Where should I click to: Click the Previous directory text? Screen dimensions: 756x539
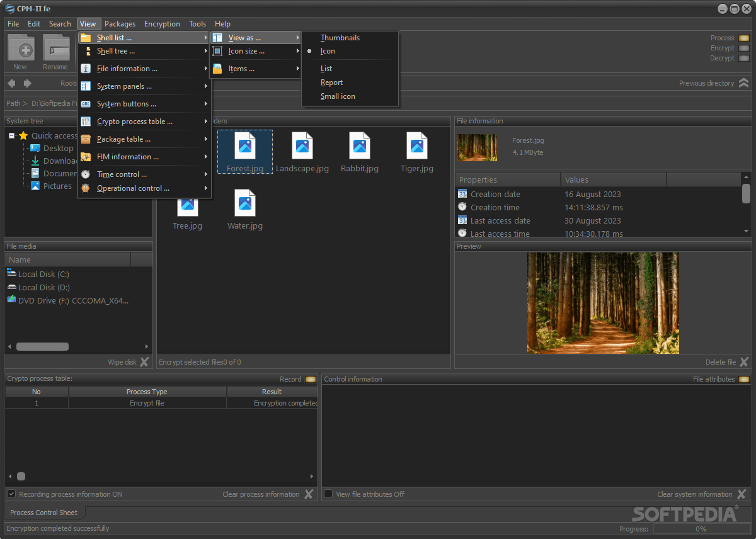(706, 83)
